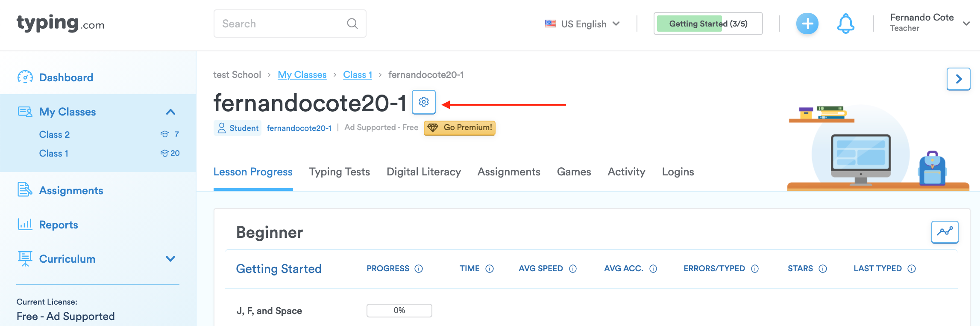
Task: Open the class settings gear
Action: pyautogui.click(x=424, y=103)
